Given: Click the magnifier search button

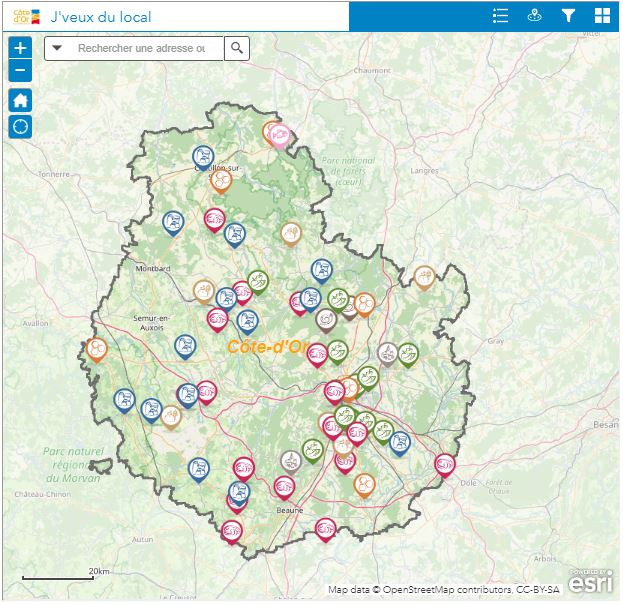Looking at the screenshot, I should tap(237, 48).
